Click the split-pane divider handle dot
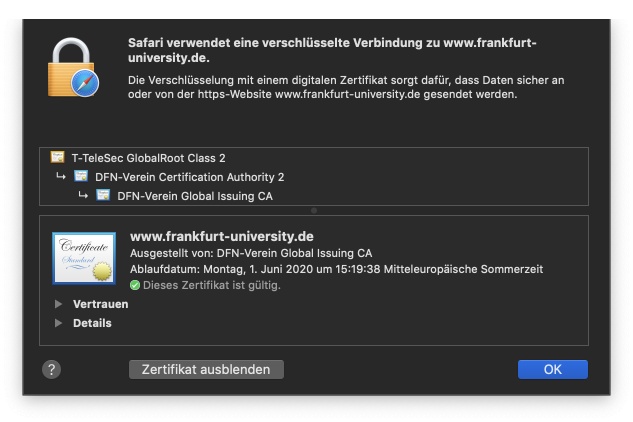The image size is (633, 422). [314, 210]
